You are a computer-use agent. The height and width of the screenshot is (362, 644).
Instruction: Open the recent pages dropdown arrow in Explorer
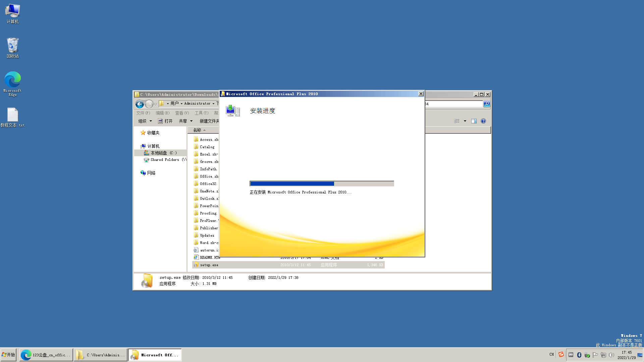click(155, 104)
